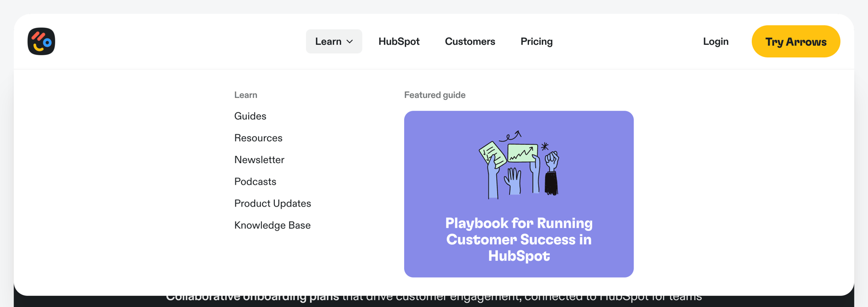The height and width of the screenshot is (307, 868).
Task: Collapse the Learn dropdown menu
Action: click(x=334, y=42)
